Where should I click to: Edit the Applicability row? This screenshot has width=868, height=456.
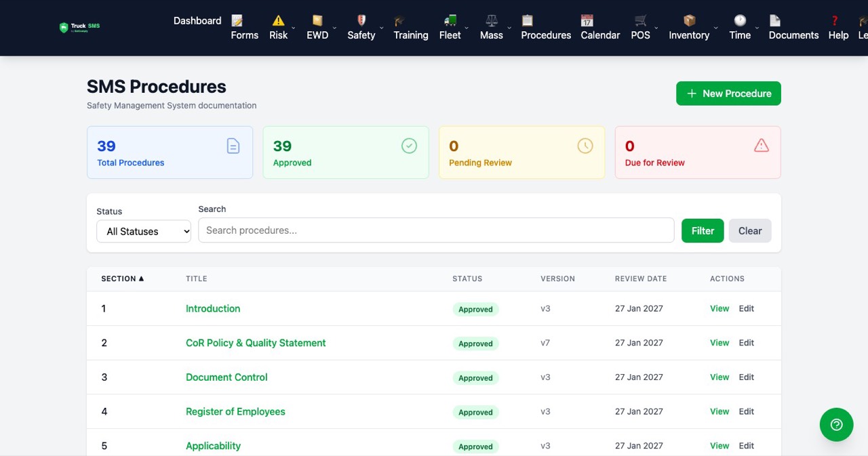tap(747, 446)
